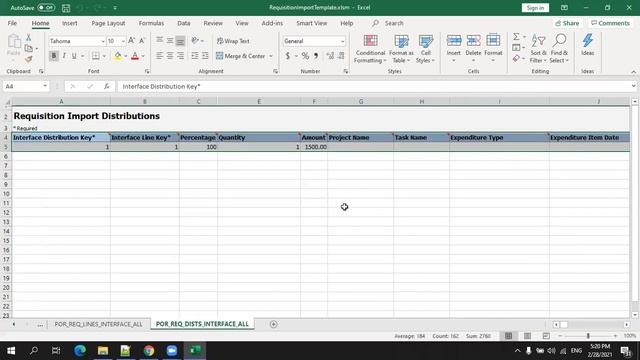
Task: Increase font size with the larger A icon
Action: click(x=131, y=41)
